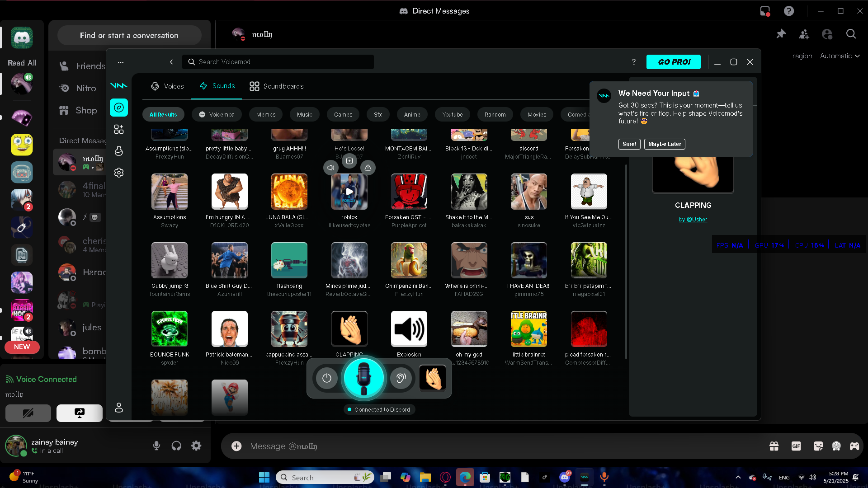Click the Voicelab flask icon
Viewport: 868px width, 488px height.
(119, 151)
